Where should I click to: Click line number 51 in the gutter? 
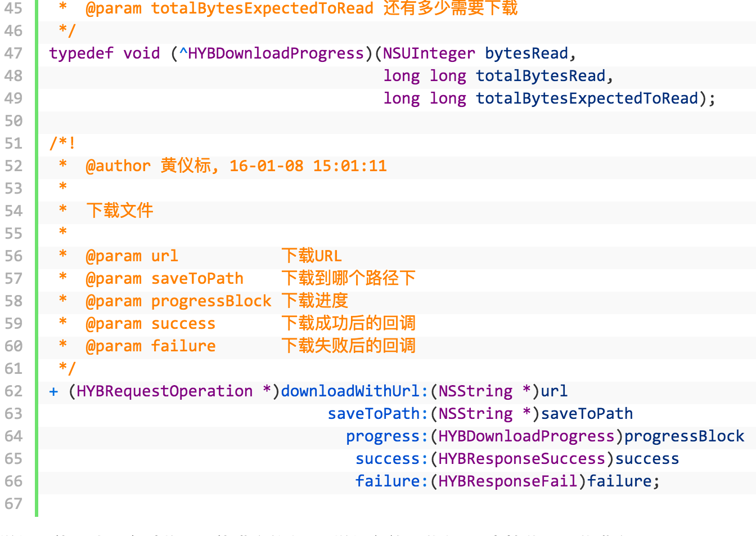[x=13, y=144]
